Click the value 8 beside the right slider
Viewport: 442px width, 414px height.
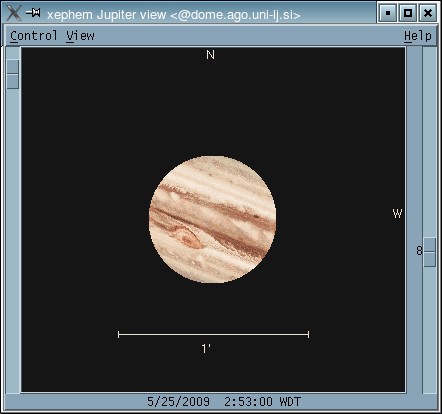click(419, 251)
